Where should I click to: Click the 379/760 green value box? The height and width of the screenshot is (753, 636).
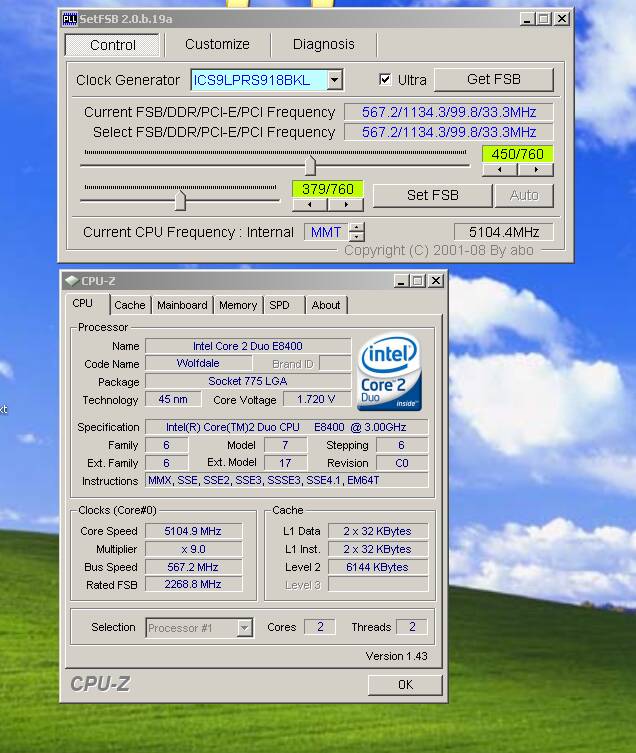click(328, 189)
